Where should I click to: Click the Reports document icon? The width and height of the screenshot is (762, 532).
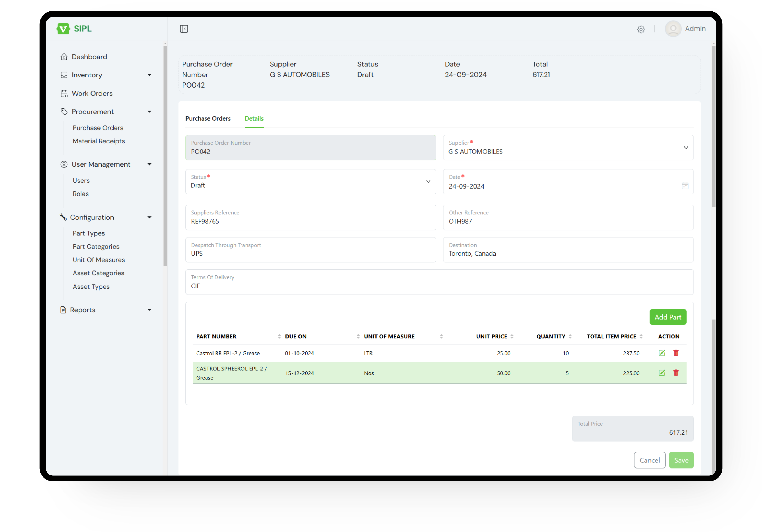tap(63, 309)
